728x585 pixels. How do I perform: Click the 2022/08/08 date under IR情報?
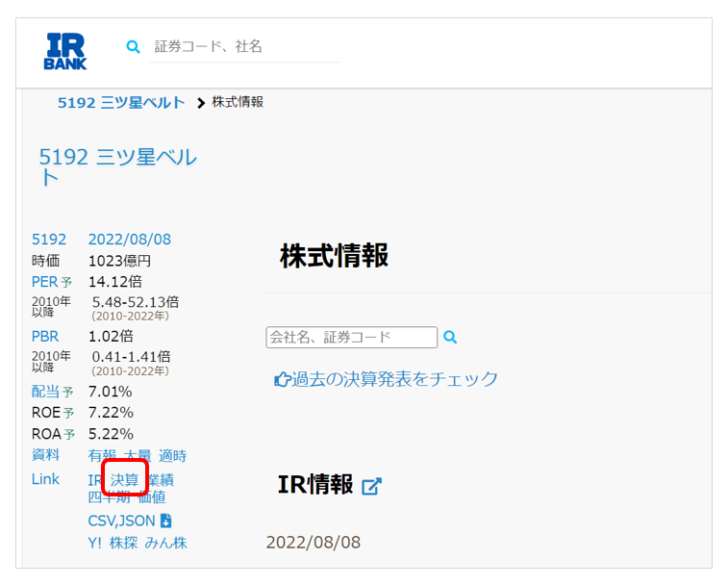coord(314,543)
